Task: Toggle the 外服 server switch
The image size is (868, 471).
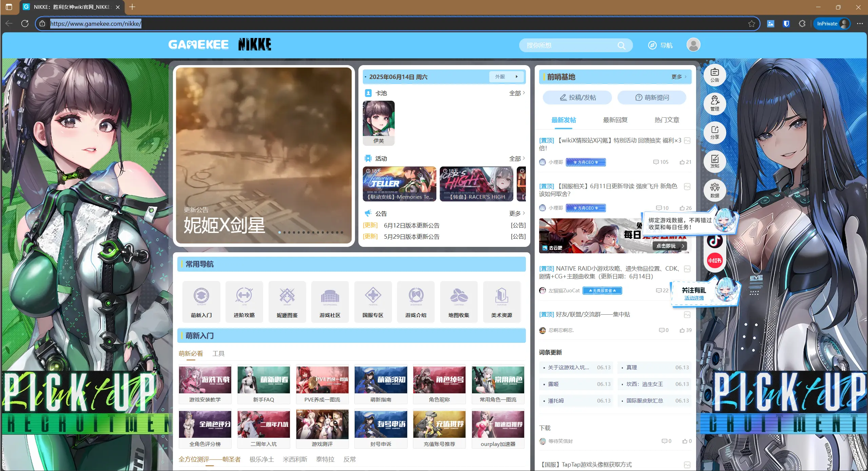Action: 507,77
